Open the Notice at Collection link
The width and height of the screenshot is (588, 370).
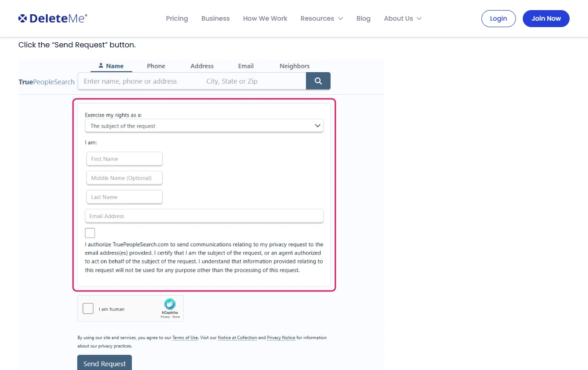(x=237, y=337)
